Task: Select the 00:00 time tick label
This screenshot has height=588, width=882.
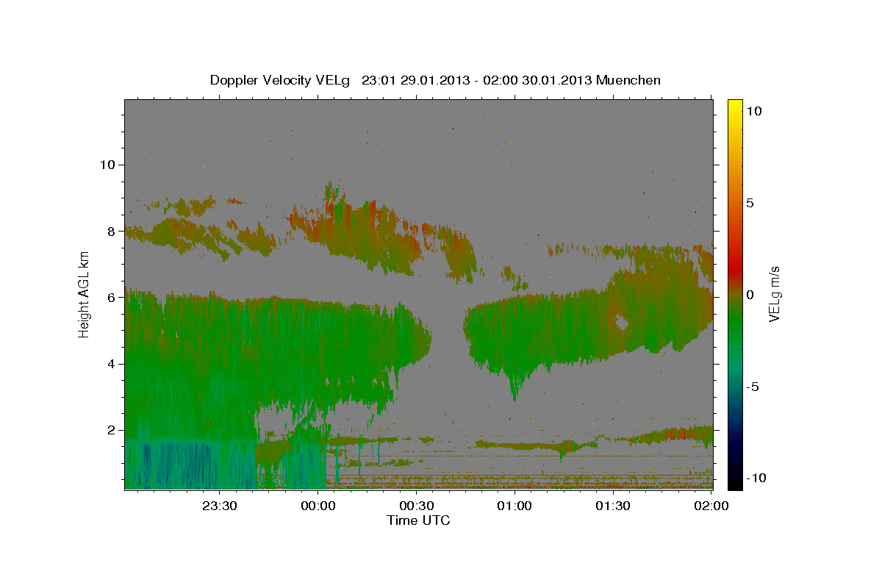Action: (318, 506)
